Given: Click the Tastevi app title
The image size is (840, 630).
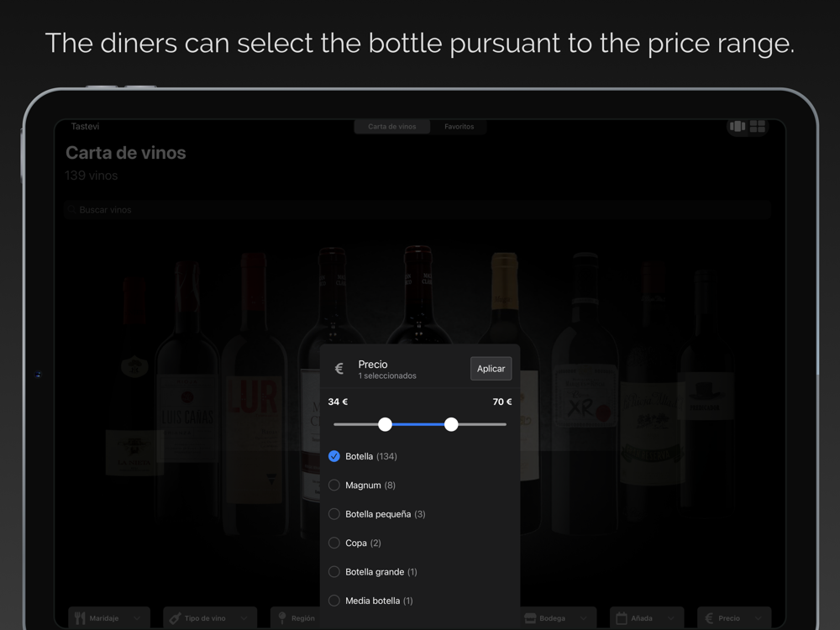Looking at the screenshot, I should point(85,127).
